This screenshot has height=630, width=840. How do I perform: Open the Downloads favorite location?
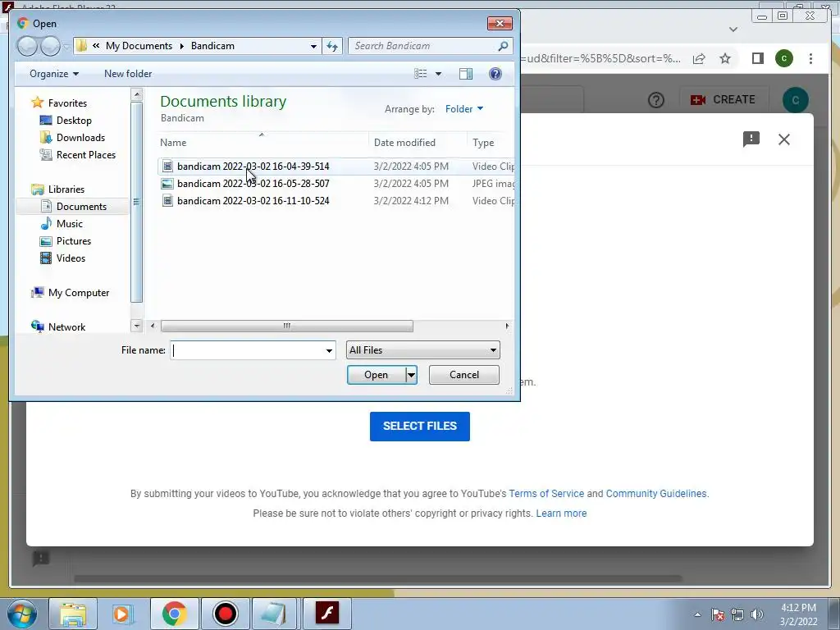pyautogui.click(x=80, y=138)
